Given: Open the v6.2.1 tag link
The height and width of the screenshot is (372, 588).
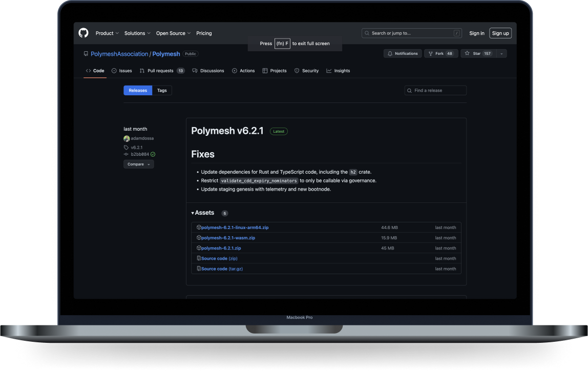Looking at the screenshot, I should (136, 148).
